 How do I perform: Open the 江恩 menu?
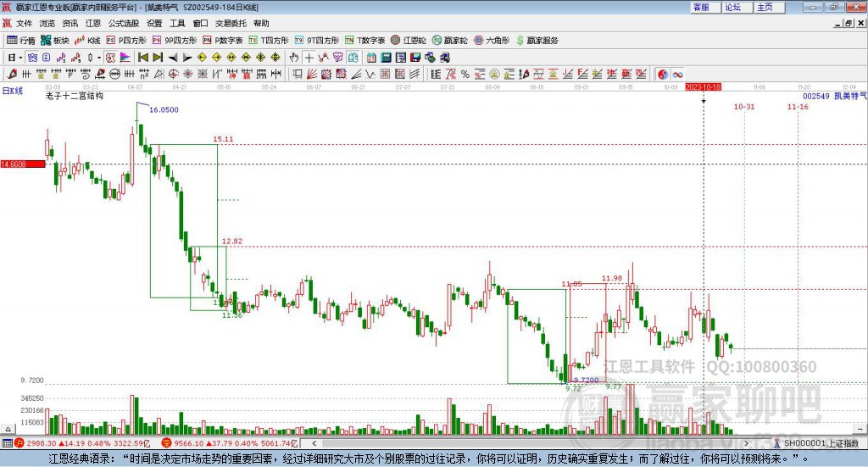(93, 23)
